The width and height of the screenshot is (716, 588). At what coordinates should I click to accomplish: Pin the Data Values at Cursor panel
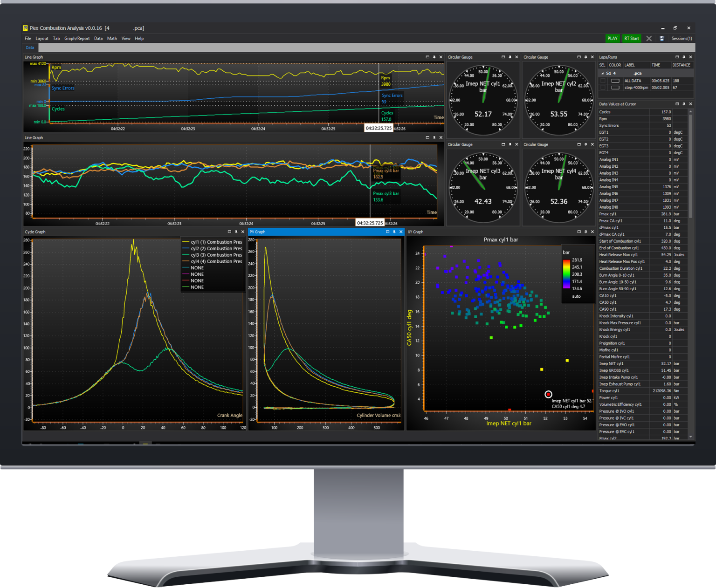(x=684, y=104)
